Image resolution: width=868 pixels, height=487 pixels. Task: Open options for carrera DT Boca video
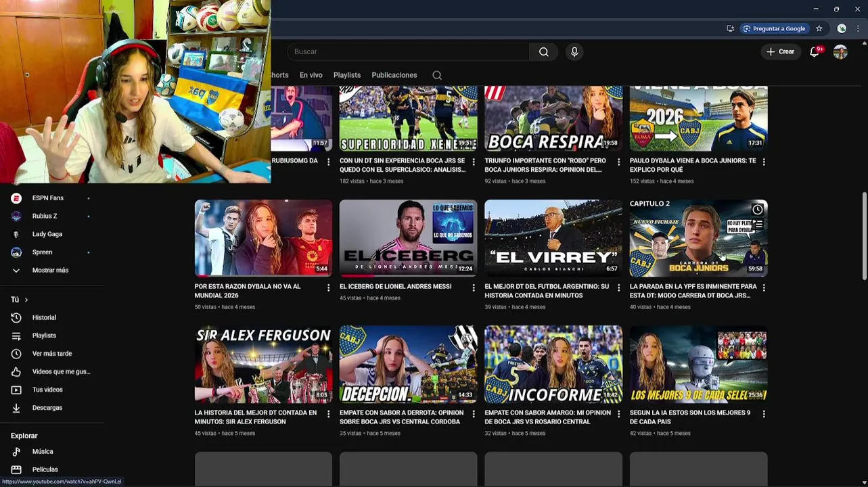(x=764, y=287)
